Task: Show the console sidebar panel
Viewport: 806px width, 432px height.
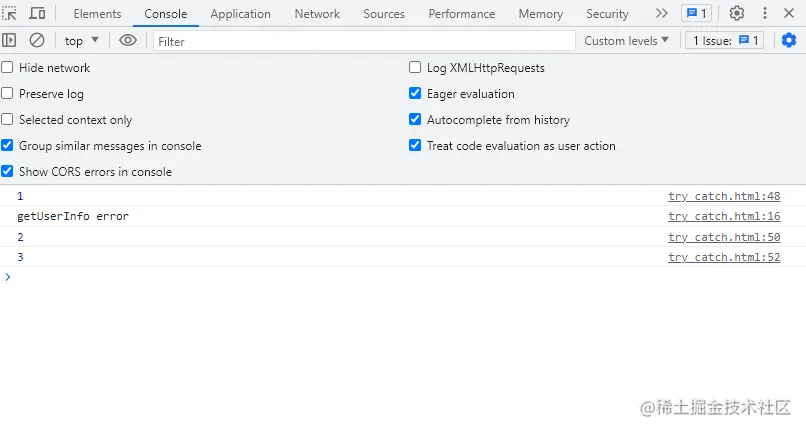Action: coord(10,40)
